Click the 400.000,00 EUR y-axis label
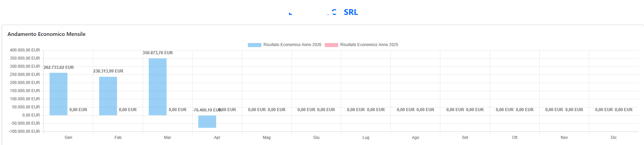The width and height of the screenshot is (644, 145). [25, 50]
